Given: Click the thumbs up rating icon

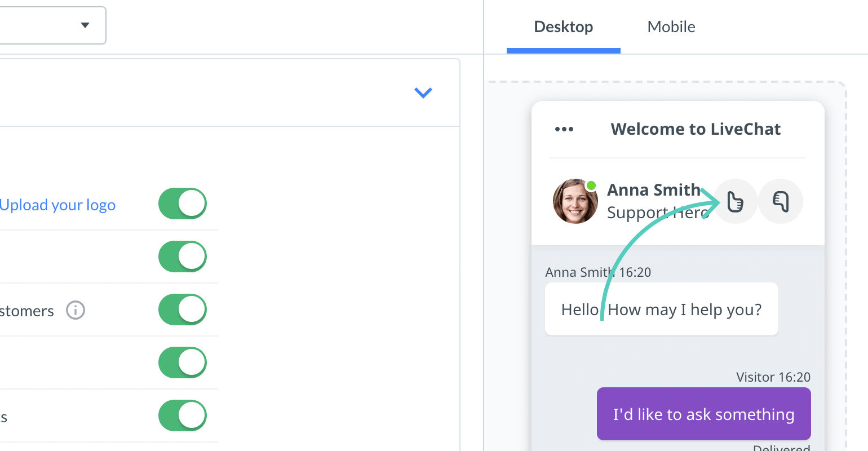Looking at the screenshot, I should (736, 201).
